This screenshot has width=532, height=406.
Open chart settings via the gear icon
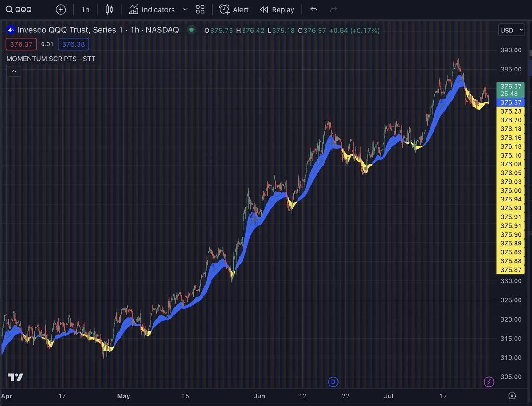(512, 396)
